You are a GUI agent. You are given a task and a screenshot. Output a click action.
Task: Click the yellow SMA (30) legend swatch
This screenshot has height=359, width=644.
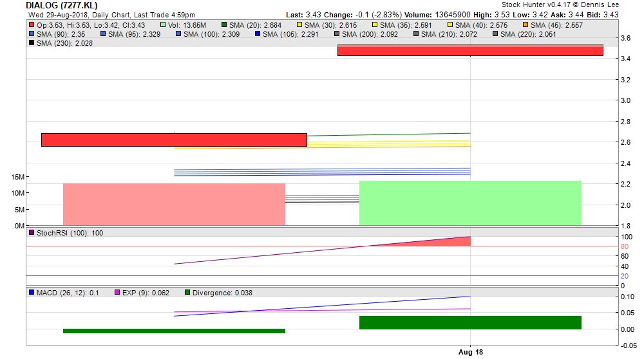point(299,25)
